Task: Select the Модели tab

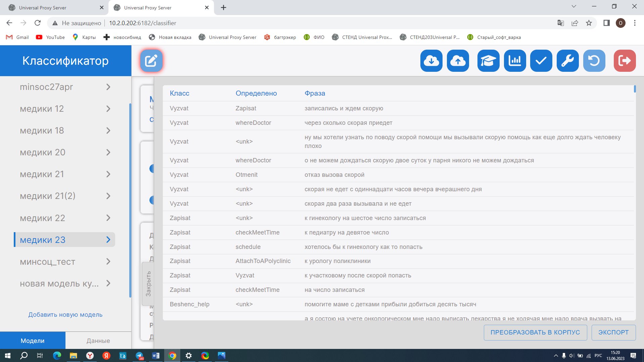Action: click(33, 341)
